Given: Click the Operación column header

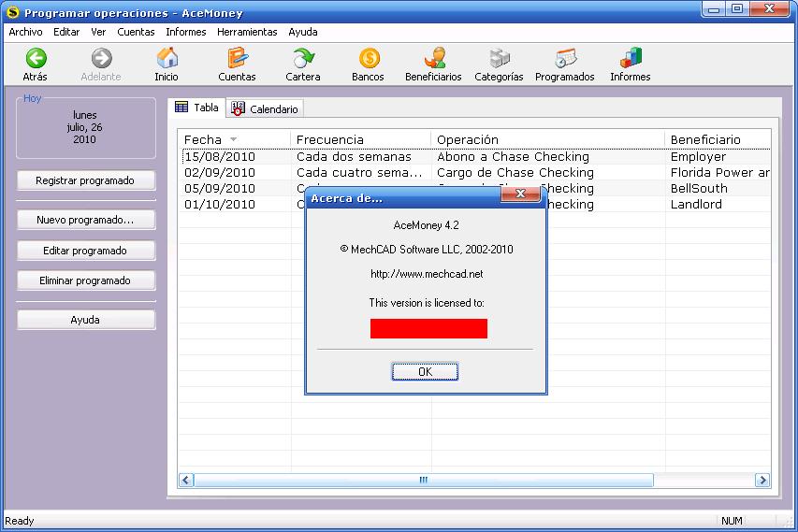Looking at the screenshot, I should click(x=548, y=139).
